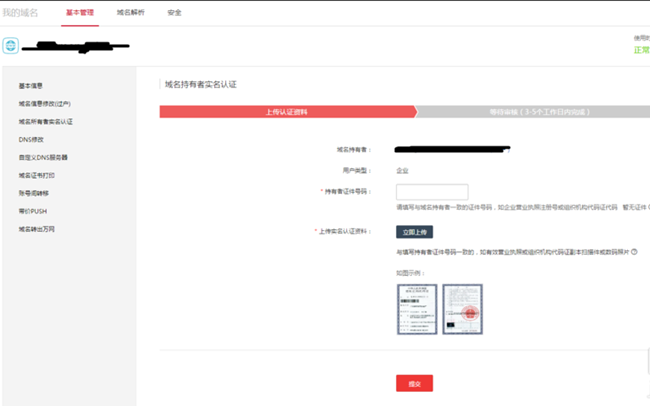
Task: Open 域名转出万网 sidebar item
Action: click(36, 229)
